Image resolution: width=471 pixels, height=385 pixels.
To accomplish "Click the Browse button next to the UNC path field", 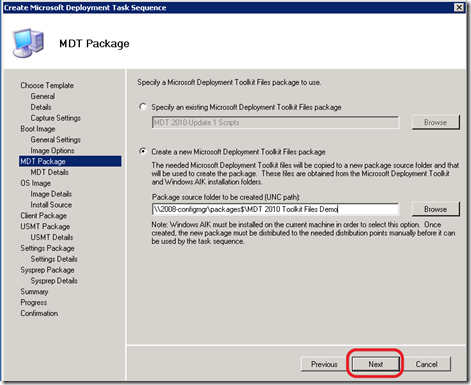I will click(436, 209).
